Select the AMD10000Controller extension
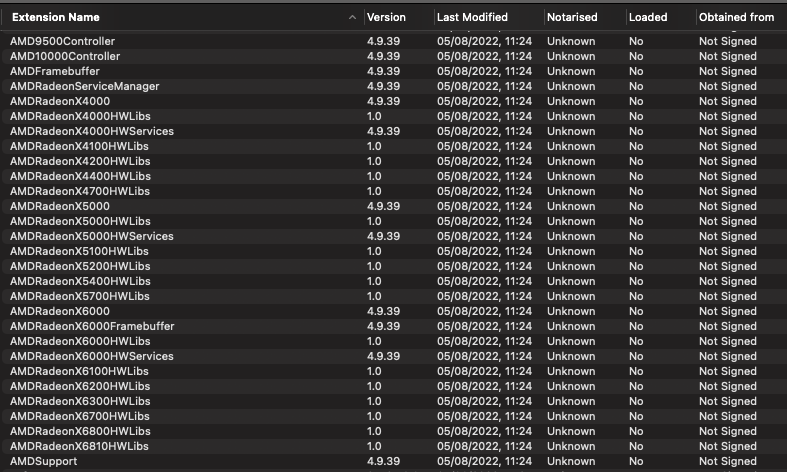787x472 pixels. (x=394, y=56)
